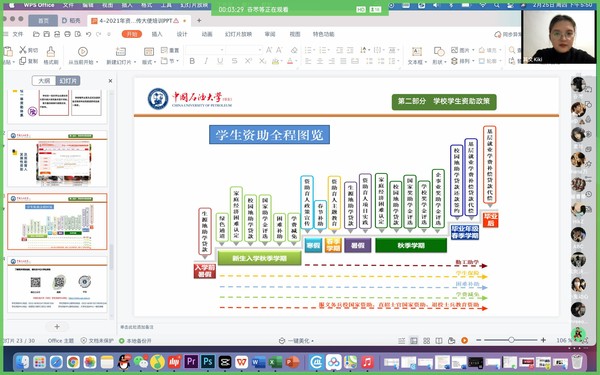Adjust the zoom slider handle

tap(511, 340)
